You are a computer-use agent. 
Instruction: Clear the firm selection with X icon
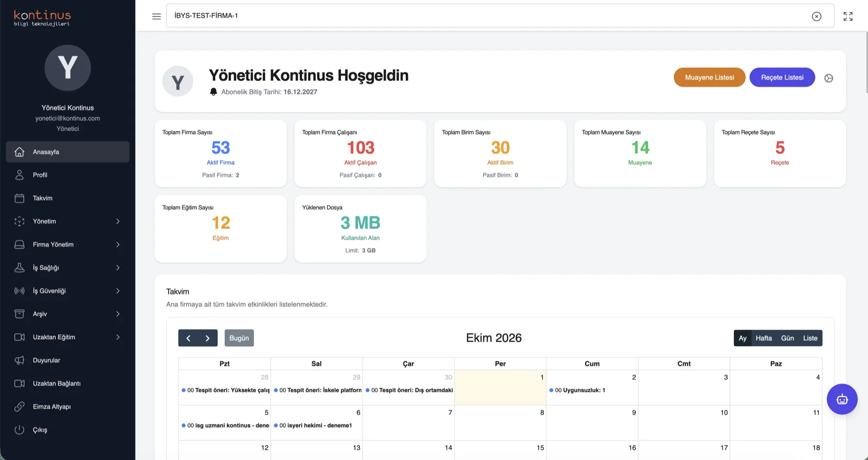(x=816, y=16)
